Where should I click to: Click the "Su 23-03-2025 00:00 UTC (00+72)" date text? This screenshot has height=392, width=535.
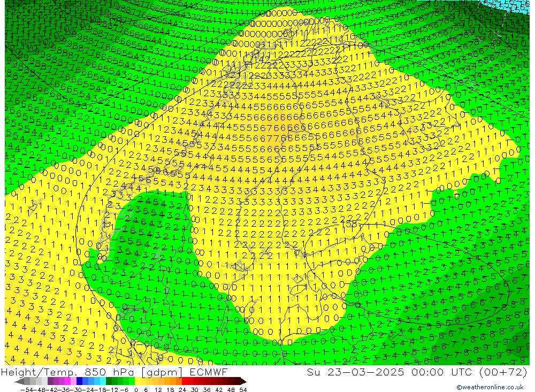tap(417, 372)
